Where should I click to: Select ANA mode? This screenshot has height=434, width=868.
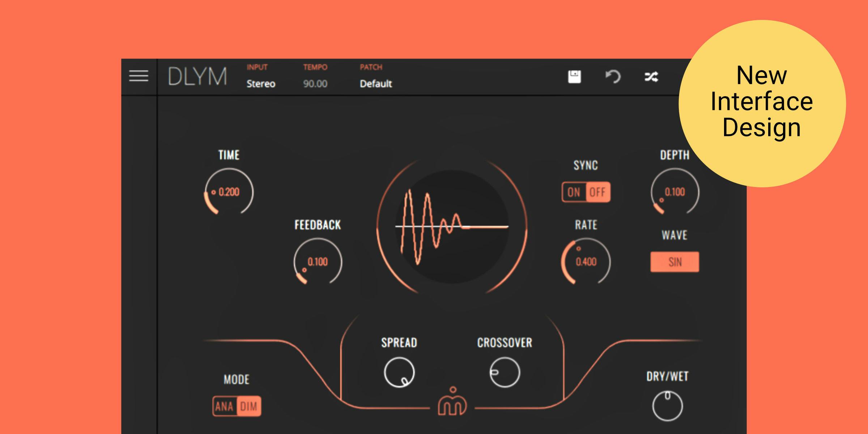(225, 406)
